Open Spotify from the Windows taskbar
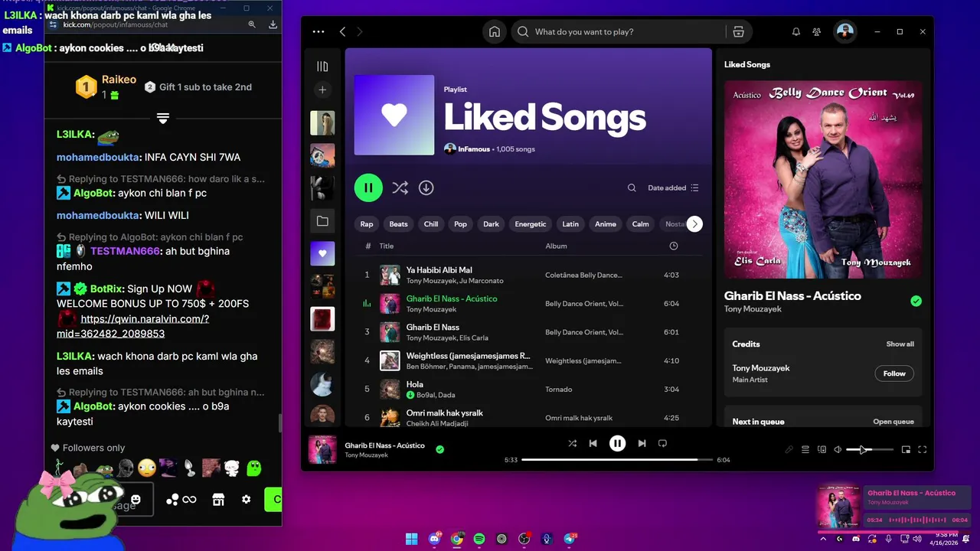 tap(479, 539)
